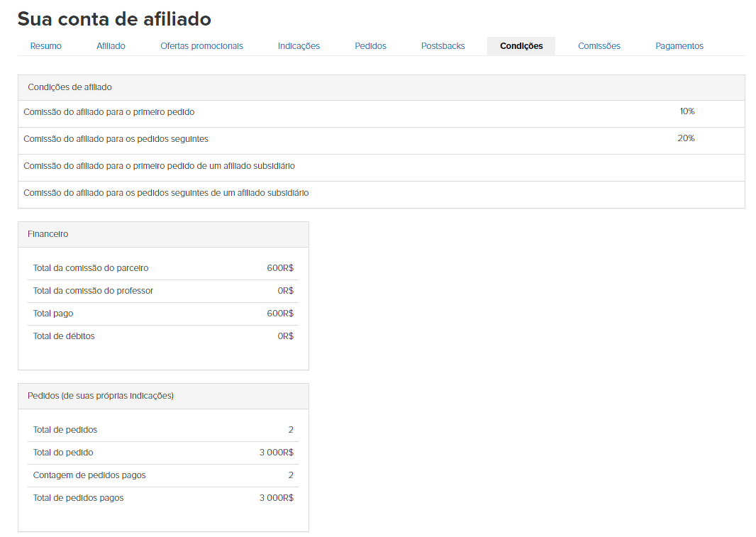Select the Indicações tab
This screenshot has width=756, height=537.
click(299, 46)
